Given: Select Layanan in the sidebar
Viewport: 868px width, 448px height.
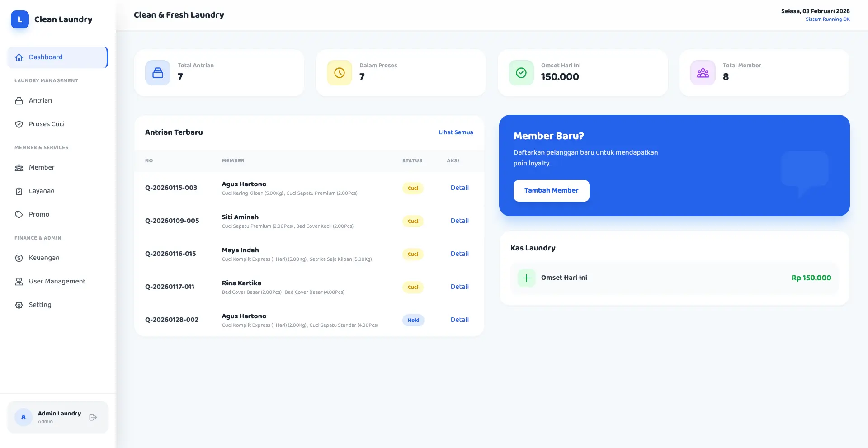Looking at the screenshot, I should point(42,191).
